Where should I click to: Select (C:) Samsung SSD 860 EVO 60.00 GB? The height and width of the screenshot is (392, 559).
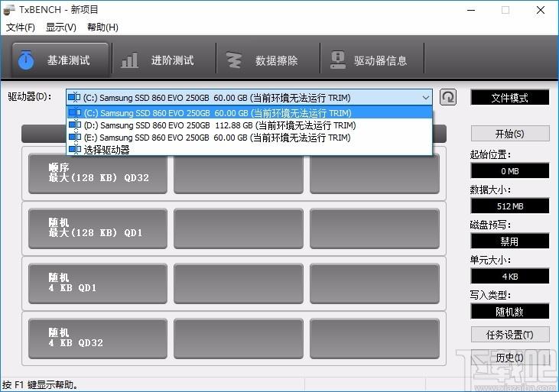(x=249, y=112)
